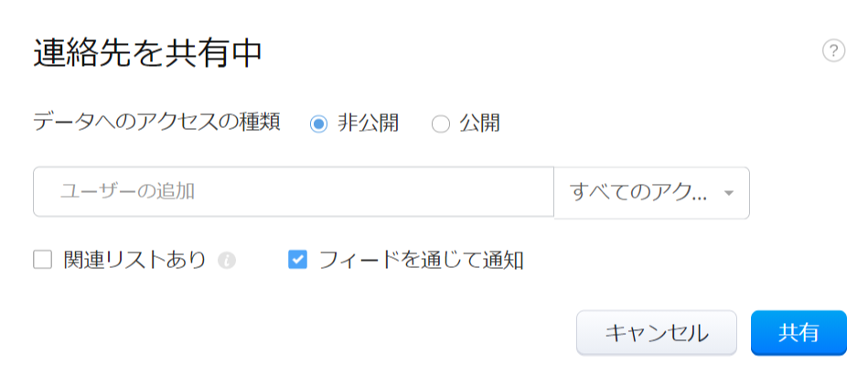Choose the 公開 radio option
Viewport: 868px width, 376px height.
[x=441, y=124]
